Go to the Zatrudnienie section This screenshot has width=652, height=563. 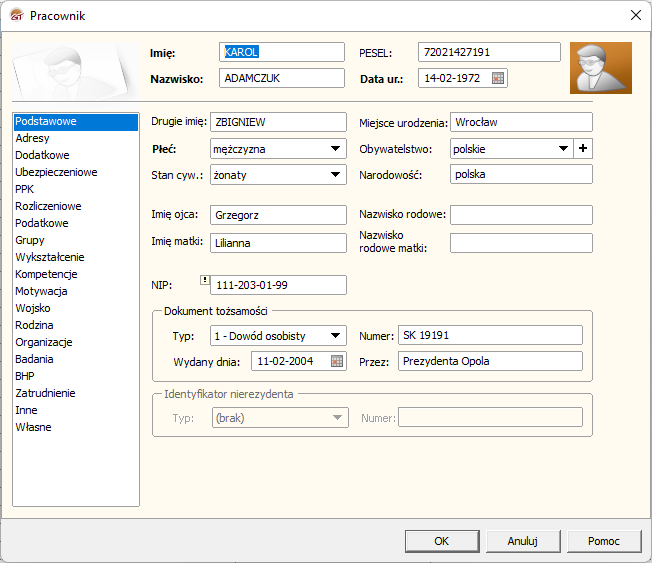tap(45, 394)
